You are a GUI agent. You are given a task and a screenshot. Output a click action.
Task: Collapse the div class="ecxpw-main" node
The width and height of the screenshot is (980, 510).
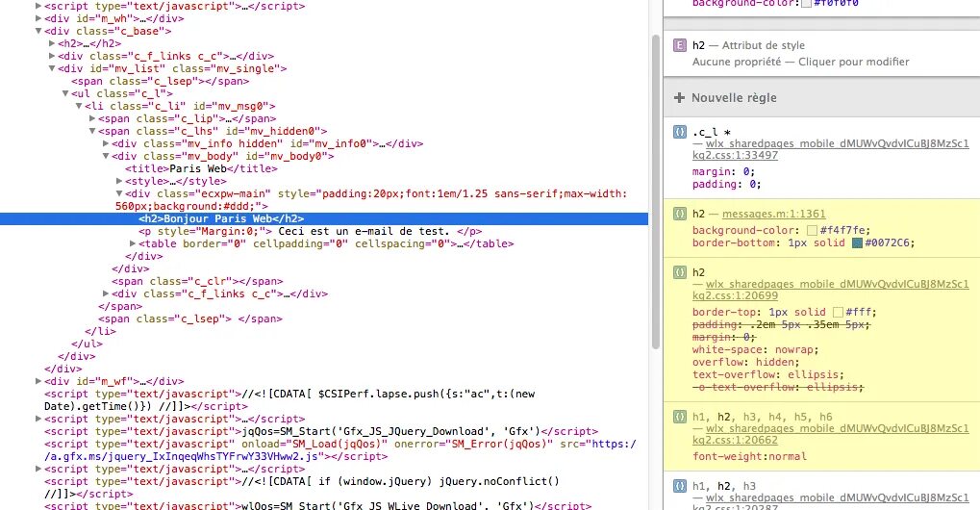coord(118,193)
